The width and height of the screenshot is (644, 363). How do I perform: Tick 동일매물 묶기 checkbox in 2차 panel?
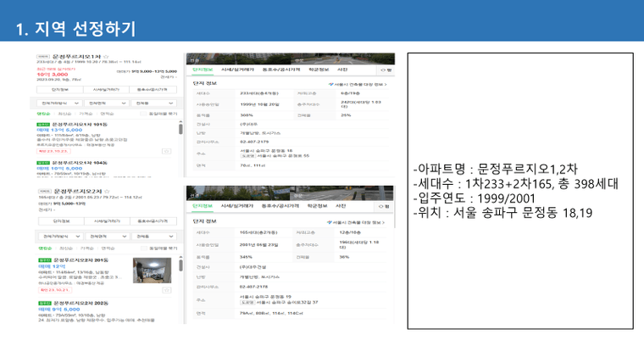[x=144, y=249]
